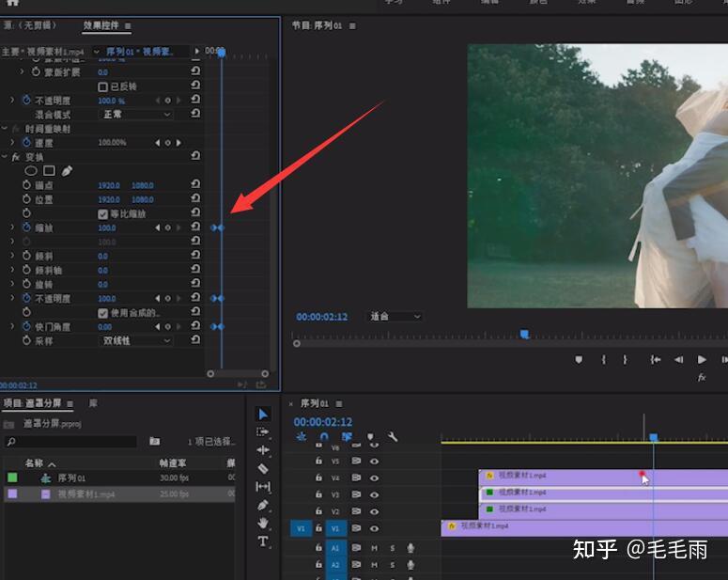Open the 采样 dropdown showing 双线性
Viewport: 728px width, 580px height.
click(136, 340)
